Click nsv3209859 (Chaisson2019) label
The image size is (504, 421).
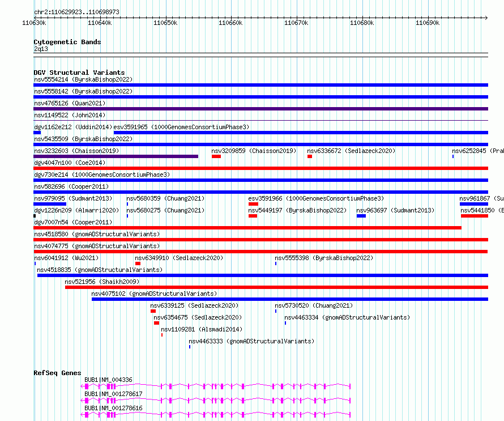254,151
